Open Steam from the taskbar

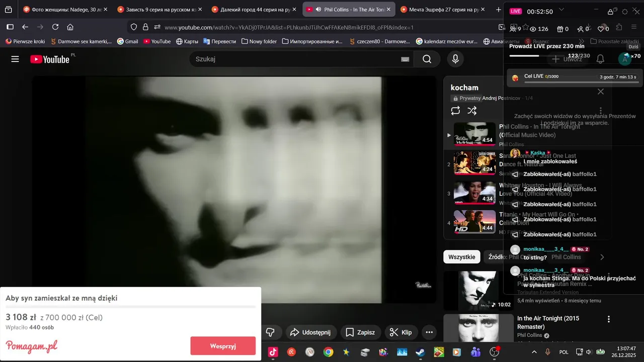click(420, 352)
